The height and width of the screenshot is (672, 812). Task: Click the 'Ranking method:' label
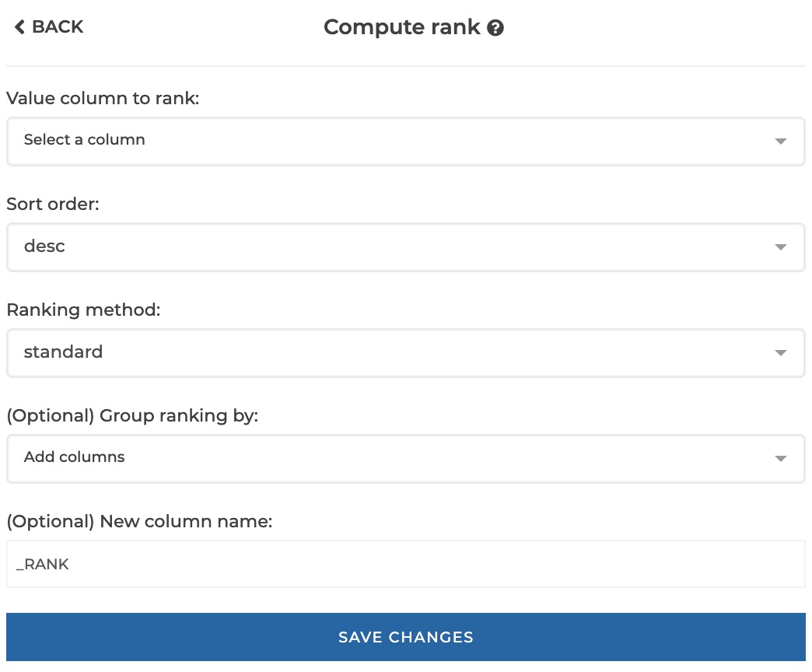click(83, 310)
